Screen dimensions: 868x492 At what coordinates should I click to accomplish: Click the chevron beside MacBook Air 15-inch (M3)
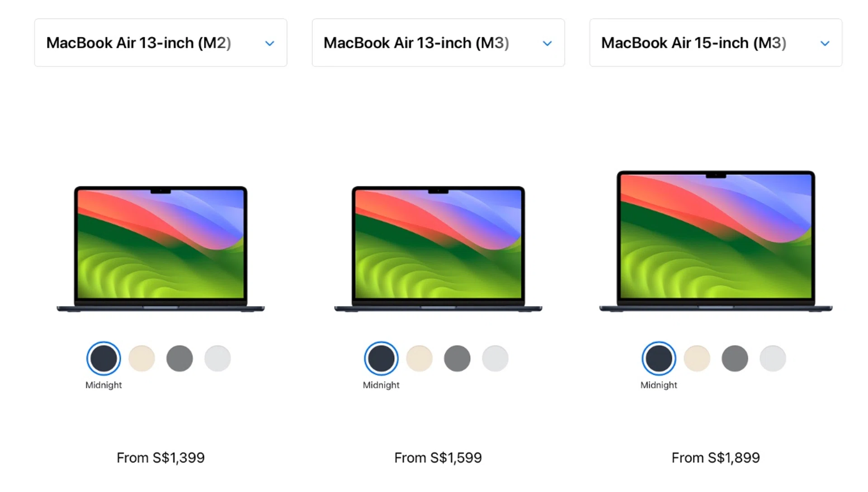(825, 43)
